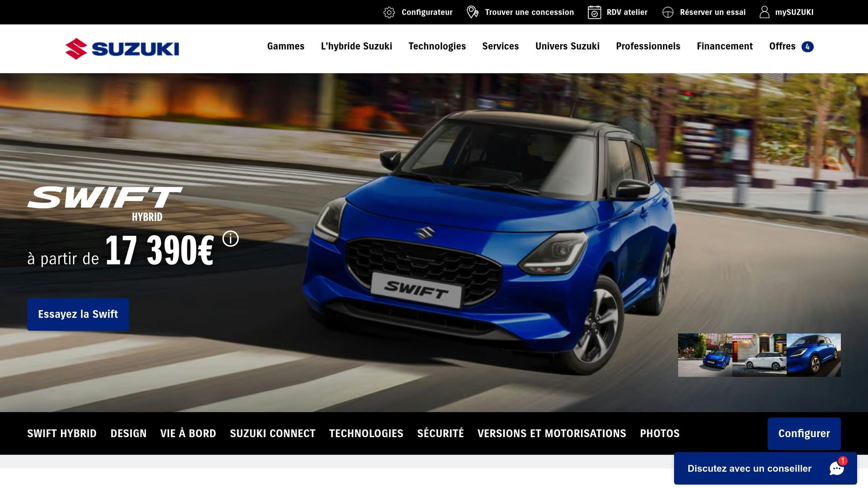Open the RDV atelier calendar icon

coord(595,12)
